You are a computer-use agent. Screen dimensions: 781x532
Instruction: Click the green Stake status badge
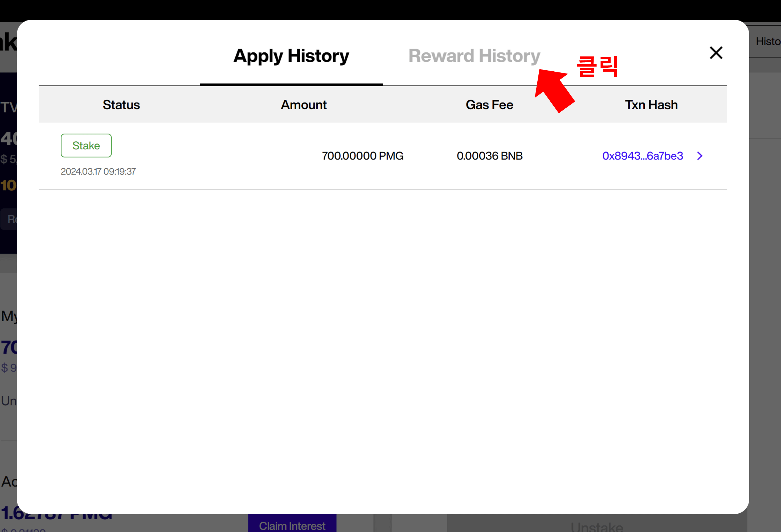86,146
